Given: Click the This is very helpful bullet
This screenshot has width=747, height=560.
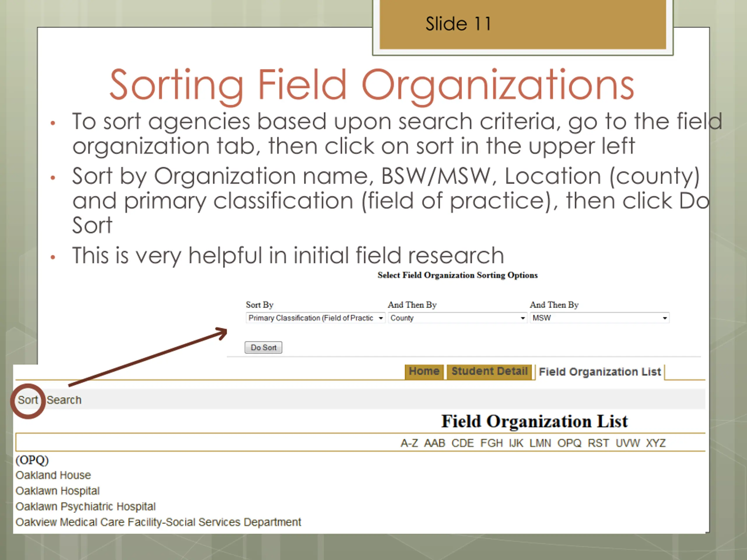Looking at the screenshot, I should 288,256.
